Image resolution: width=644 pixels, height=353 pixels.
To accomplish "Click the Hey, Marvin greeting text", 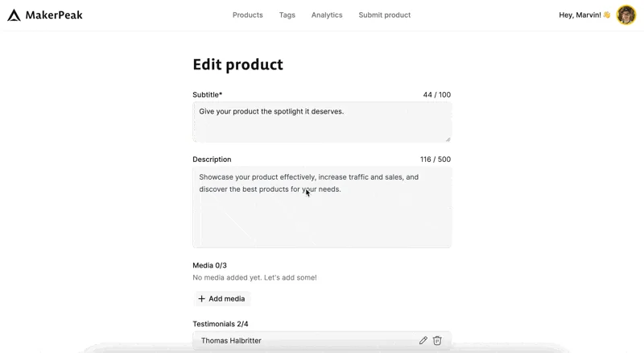I will (580, 15).
